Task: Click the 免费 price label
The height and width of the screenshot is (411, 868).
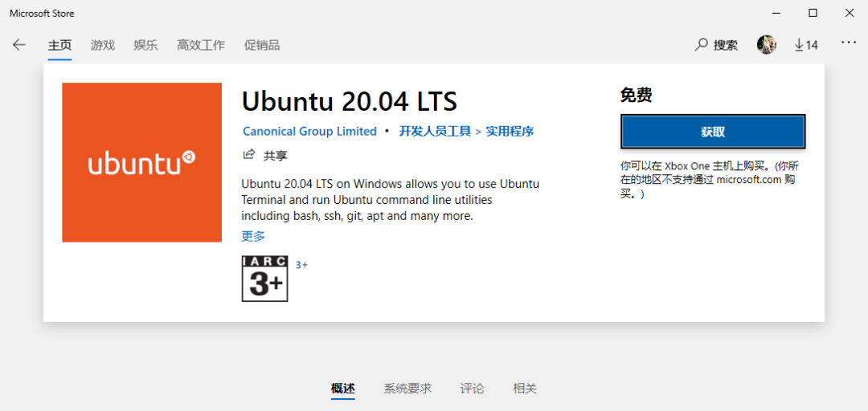Action: pyautogui.click(x=636, y=96)
